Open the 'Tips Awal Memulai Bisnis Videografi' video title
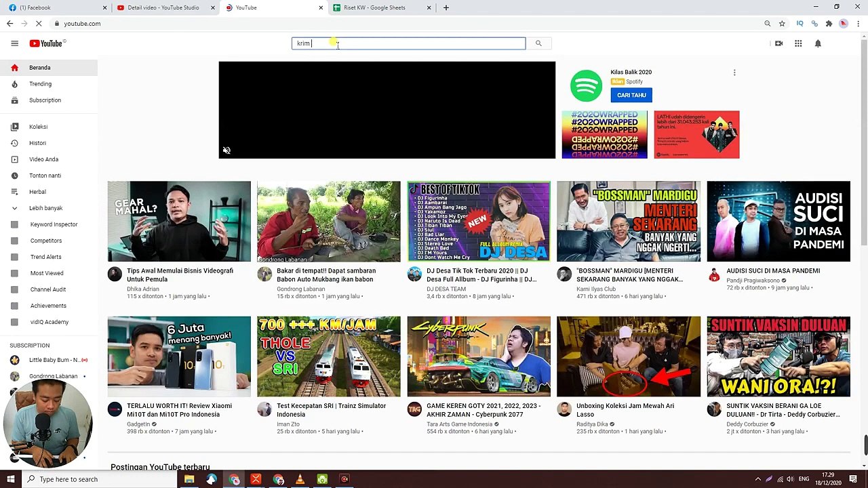The height and width of the screenshot is (488, 868). (180, 274)
